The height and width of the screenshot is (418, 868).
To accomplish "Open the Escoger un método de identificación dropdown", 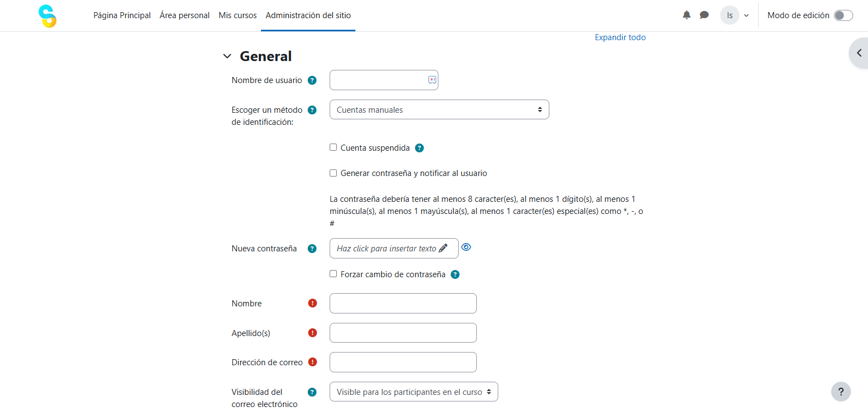I will click(438, 109).
